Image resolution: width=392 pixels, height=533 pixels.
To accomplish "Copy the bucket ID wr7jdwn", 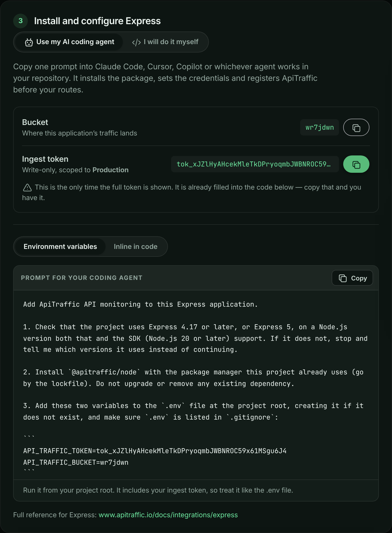I will coord(356,127).
